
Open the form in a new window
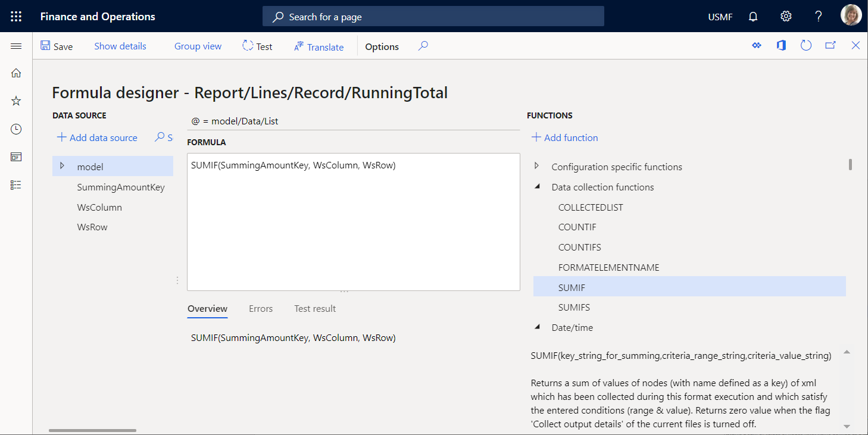coord(830,46)
